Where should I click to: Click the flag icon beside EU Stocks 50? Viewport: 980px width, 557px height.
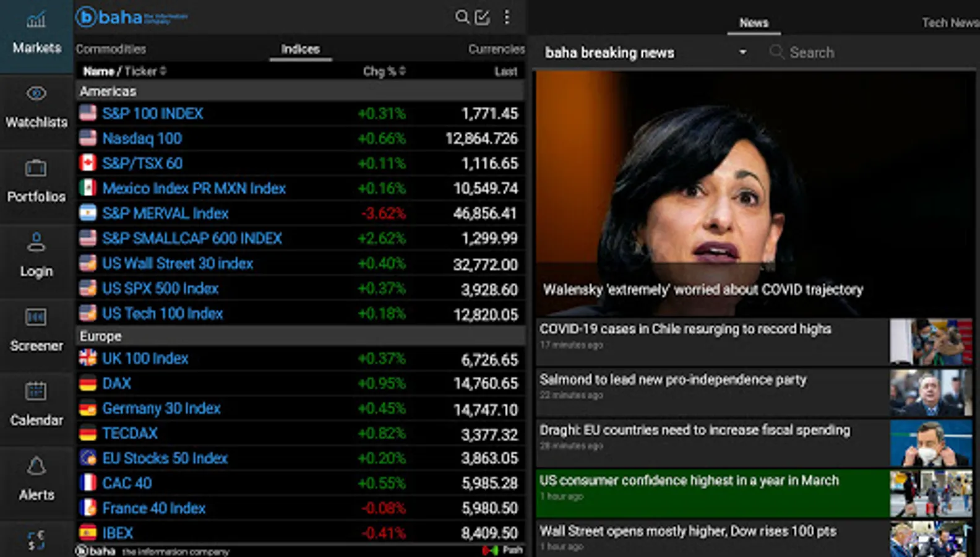point(88,457)
